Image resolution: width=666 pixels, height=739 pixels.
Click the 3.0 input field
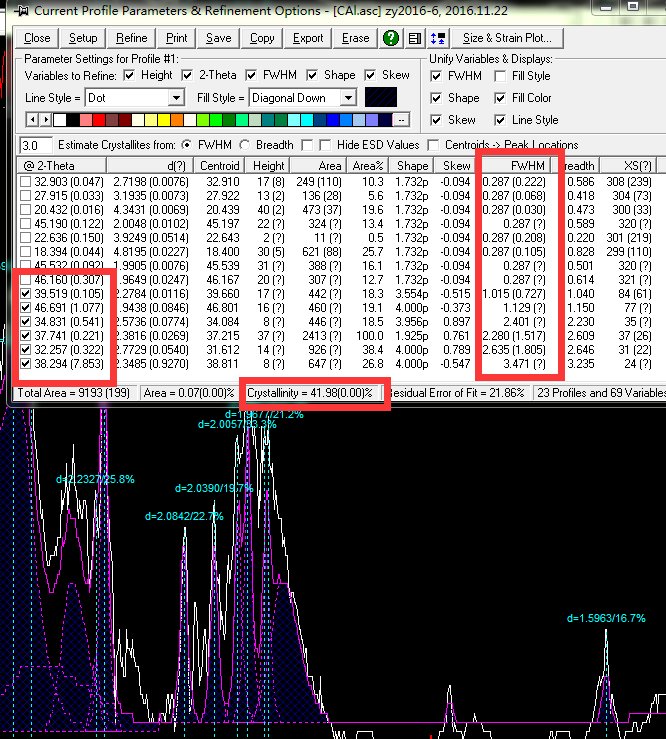coord(36,145)
